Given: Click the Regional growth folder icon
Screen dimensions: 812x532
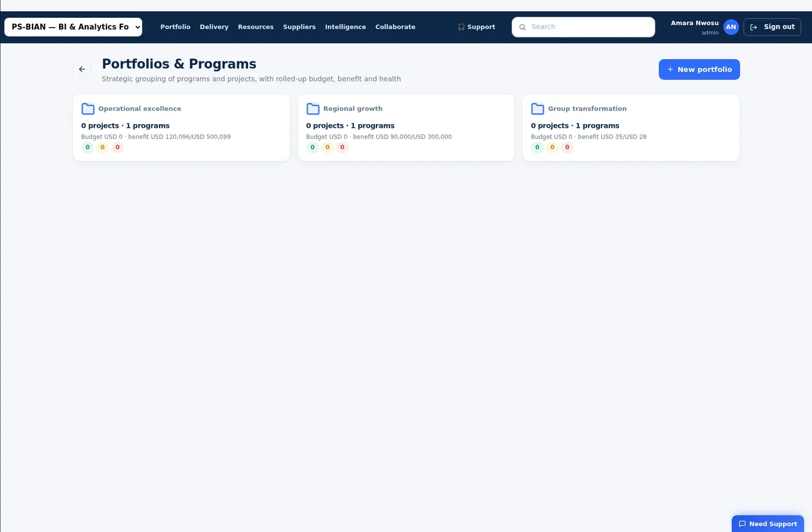Looking at the screenshot, I should coord(313,109).
